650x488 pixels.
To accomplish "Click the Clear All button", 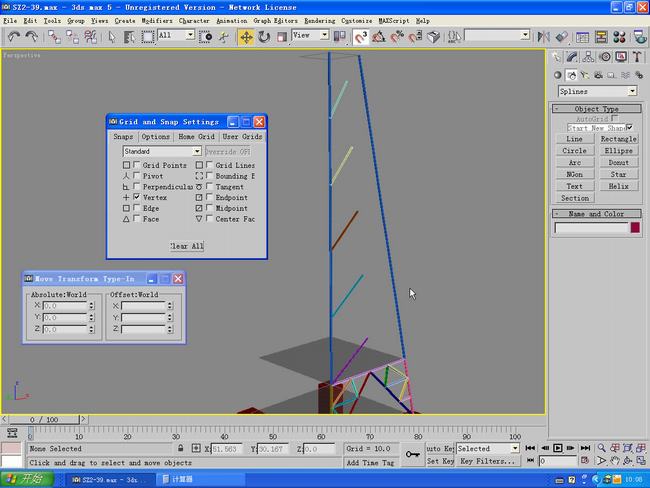I will click(187, 246).
